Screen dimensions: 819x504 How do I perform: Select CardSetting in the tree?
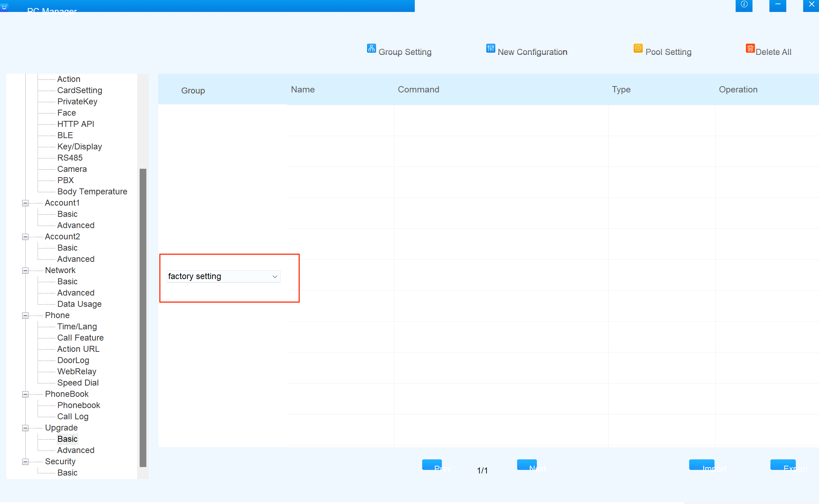(x=80, y=90)
